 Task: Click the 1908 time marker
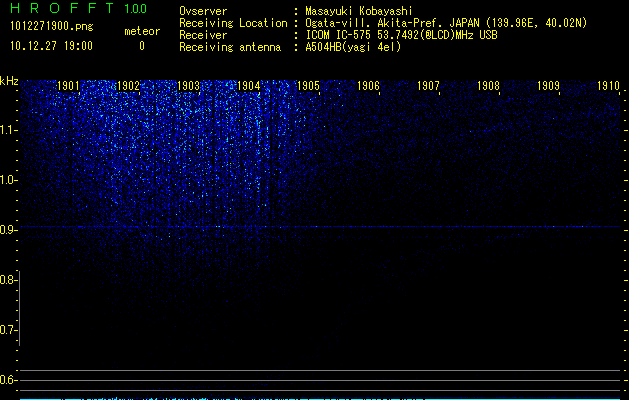pyautogui.click(x=489, y=86)
